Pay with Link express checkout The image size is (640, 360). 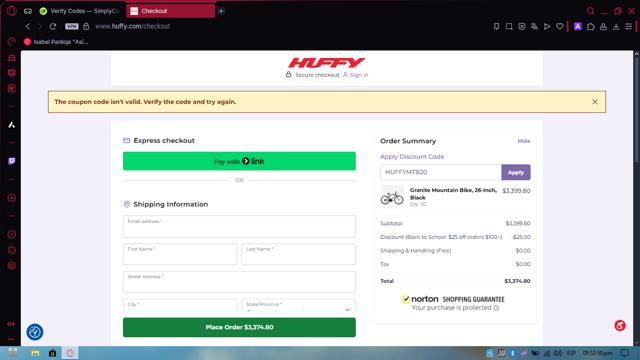(x=239, y=161)
